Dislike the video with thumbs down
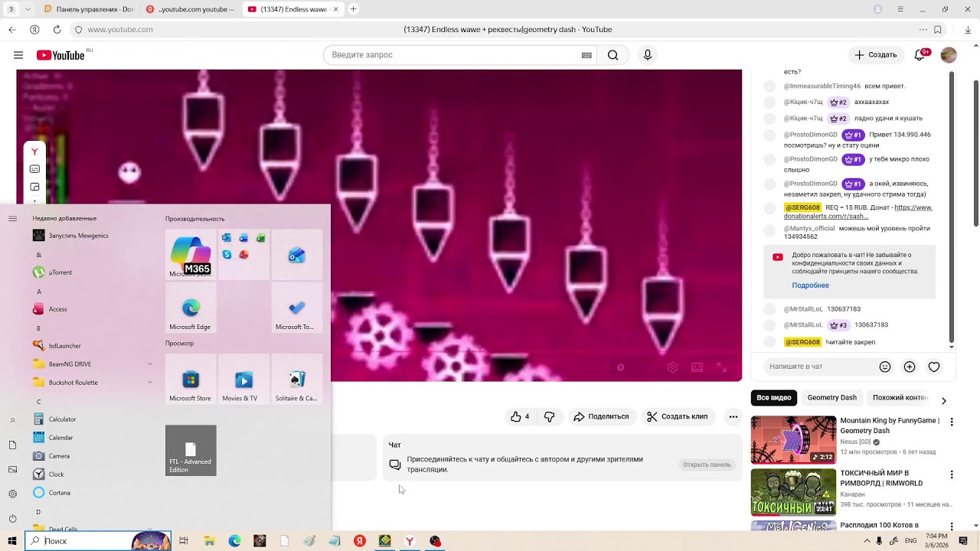 pyautogui.click(x=549, y=416)
